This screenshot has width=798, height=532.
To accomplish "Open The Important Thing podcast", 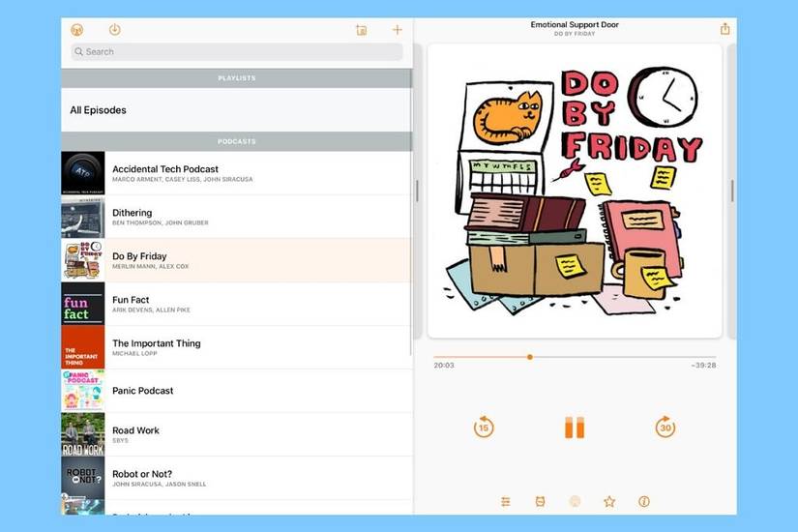I will pyautogui.click(x=237, y=347).
